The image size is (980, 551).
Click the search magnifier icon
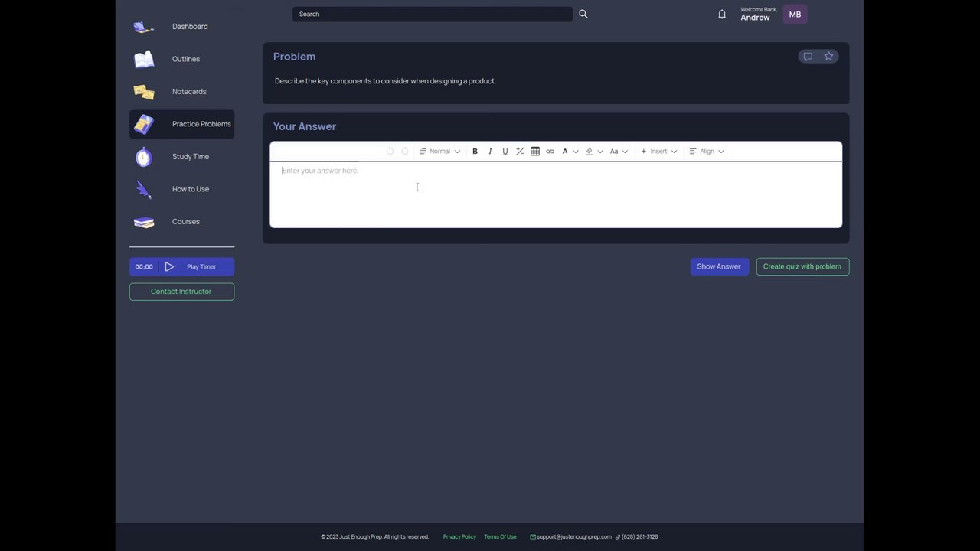tap(583, 14)
